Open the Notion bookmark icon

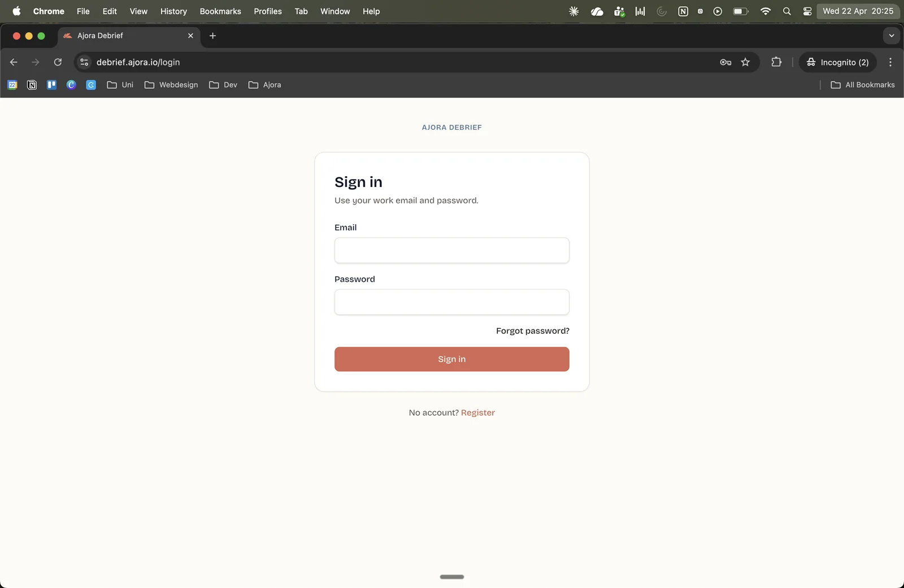click(x=32, y=85)
